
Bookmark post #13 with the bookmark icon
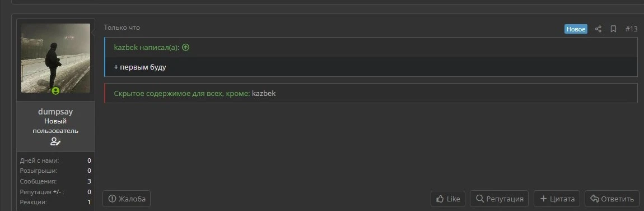coord(613,29)
